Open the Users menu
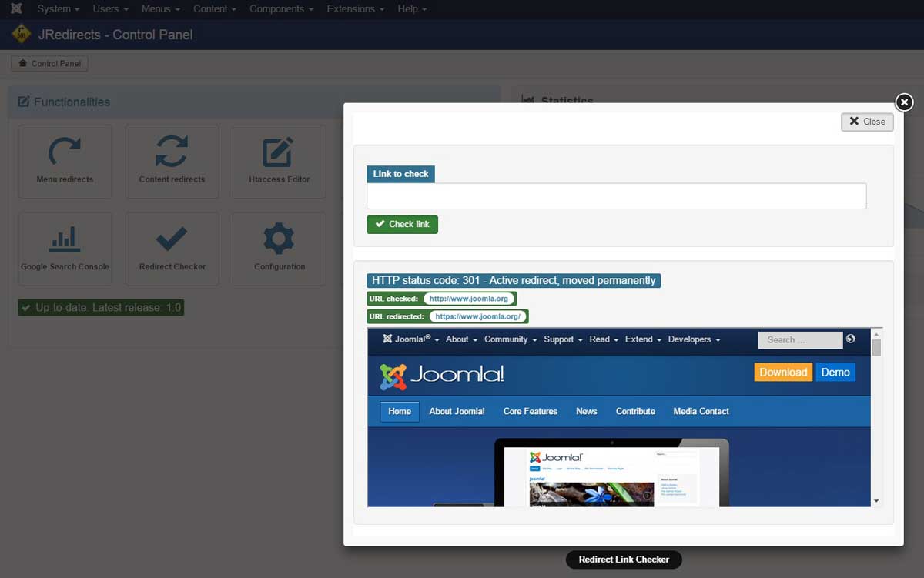This screenshot has width=924, height=578. (x=110, y=9)
